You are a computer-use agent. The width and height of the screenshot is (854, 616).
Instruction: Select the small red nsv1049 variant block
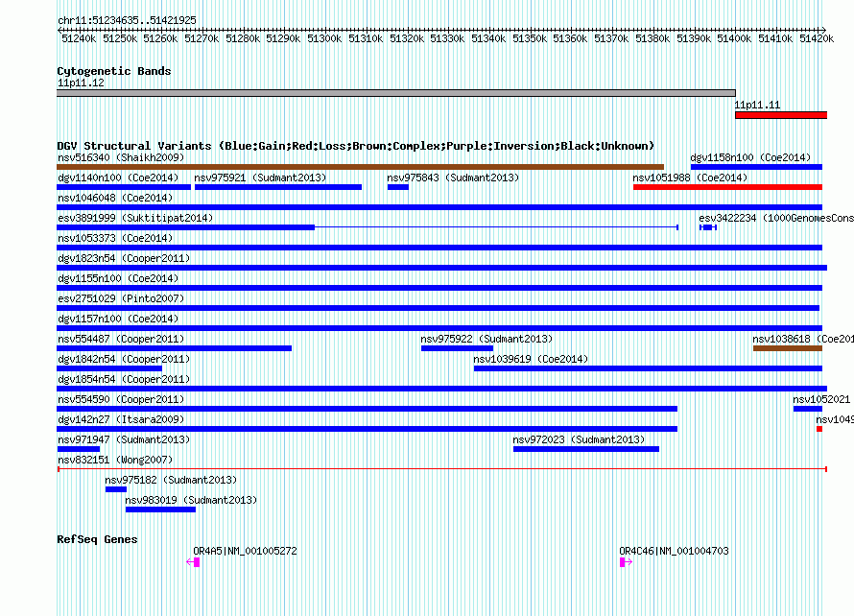click(x=819, y=429)
